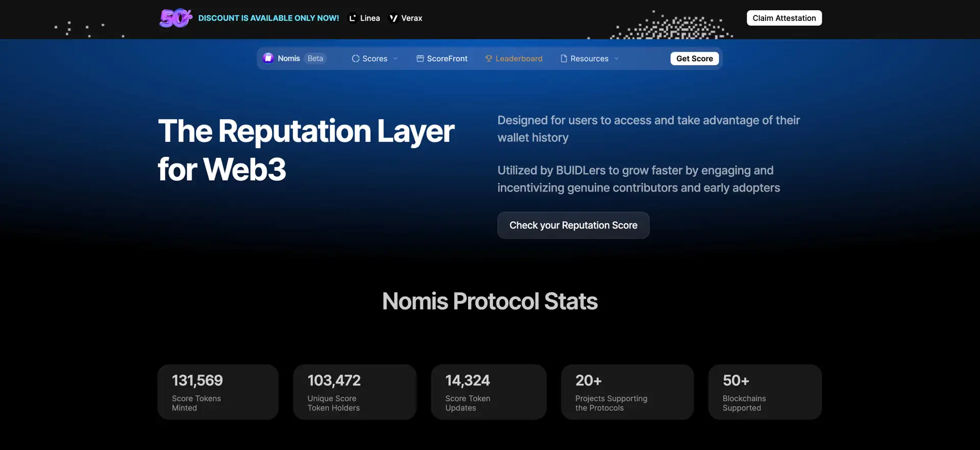Open the ScoreFront menu item
Image resolution: width=980 pixels, height=450 pixels.
click(447, 59)
